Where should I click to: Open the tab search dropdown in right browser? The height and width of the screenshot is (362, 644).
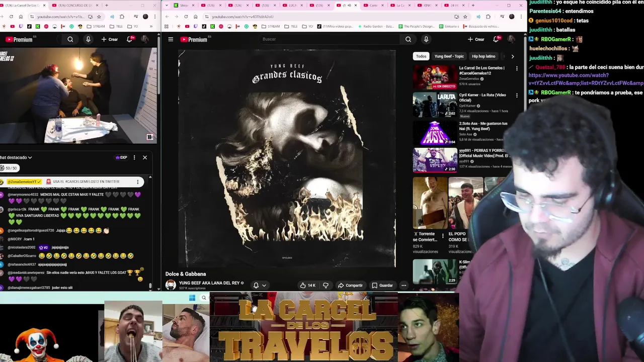pos(167,5)
